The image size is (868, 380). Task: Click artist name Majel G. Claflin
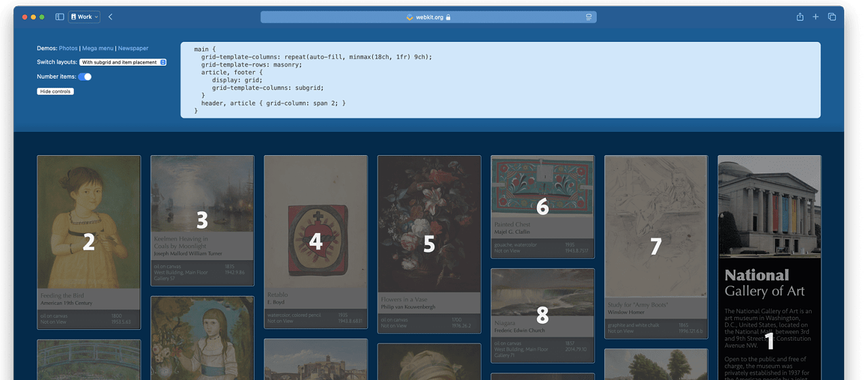pos(512,232)
